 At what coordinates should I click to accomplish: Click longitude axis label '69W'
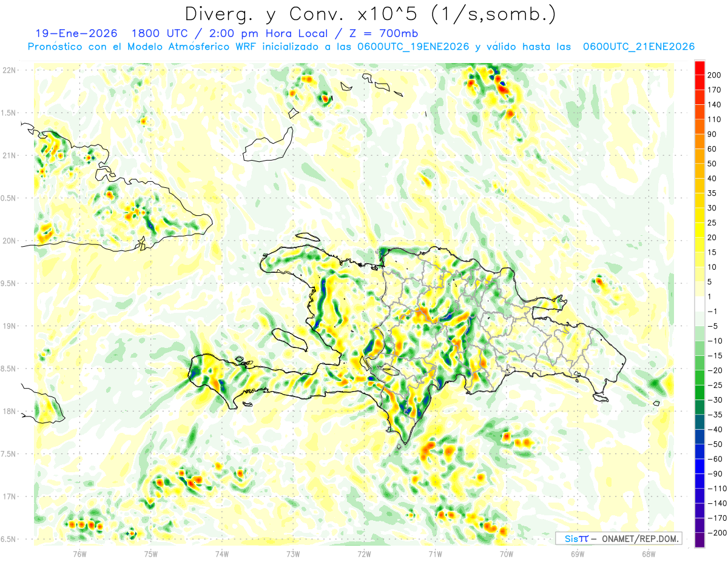click(578, 553)
